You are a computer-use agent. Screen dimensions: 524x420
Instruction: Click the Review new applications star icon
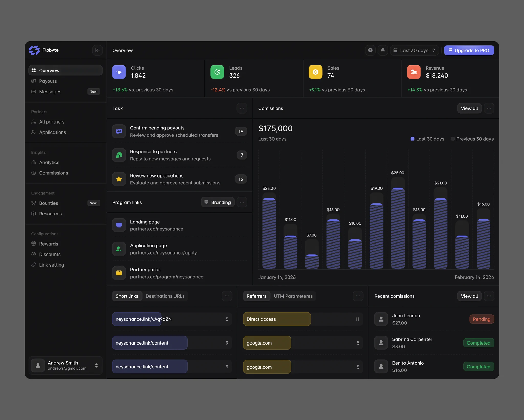coord(119,179)
